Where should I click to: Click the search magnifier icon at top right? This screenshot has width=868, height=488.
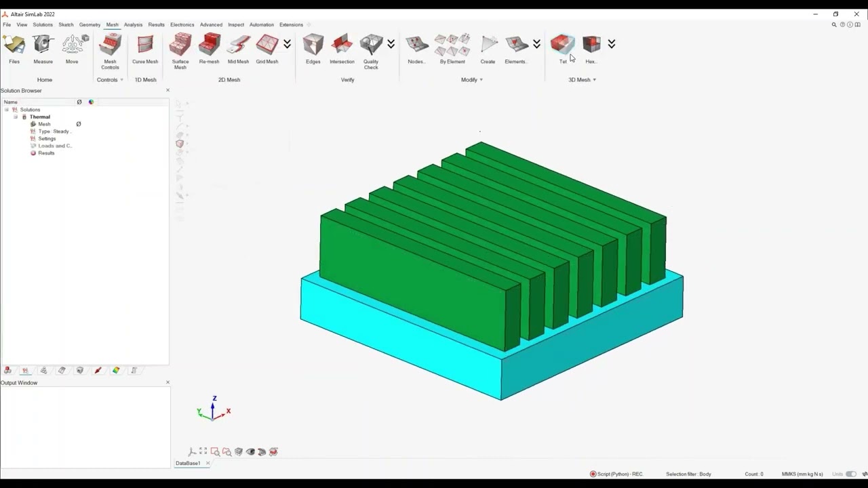tap(834, 25)
